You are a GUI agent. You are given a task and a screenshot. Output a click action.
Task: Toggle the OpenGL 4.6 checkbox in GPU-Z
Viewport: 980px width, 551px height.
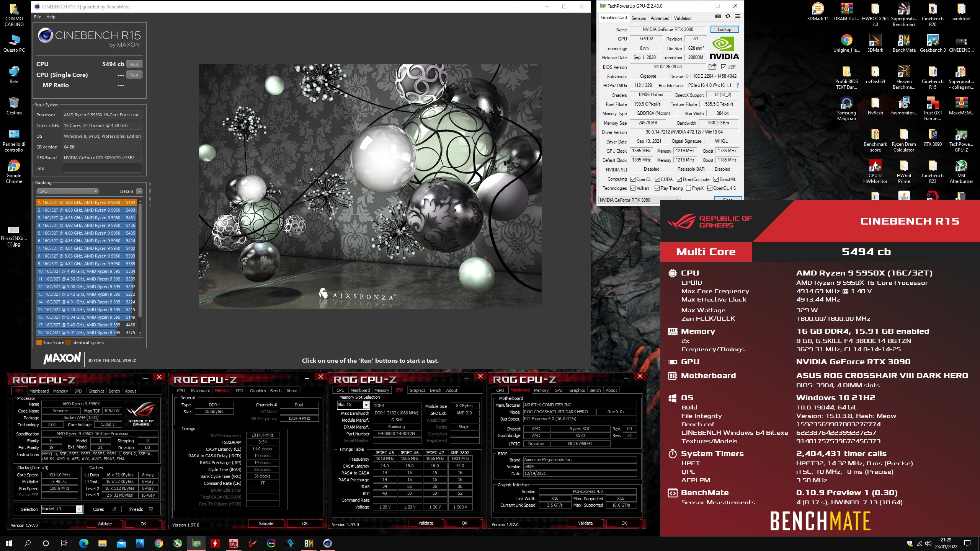(x=710, y=188)
